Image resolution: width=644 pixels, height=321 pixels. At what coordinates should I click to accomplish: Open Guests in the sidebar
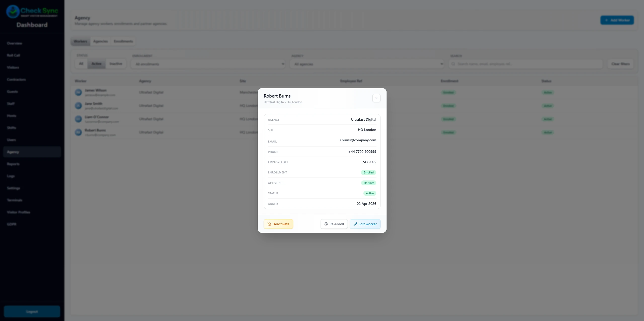tap(32, 91)
